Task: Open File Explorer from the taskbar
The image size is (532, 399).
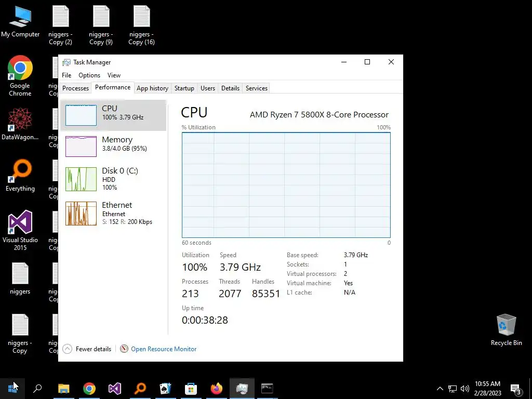Action: [63, 389]
